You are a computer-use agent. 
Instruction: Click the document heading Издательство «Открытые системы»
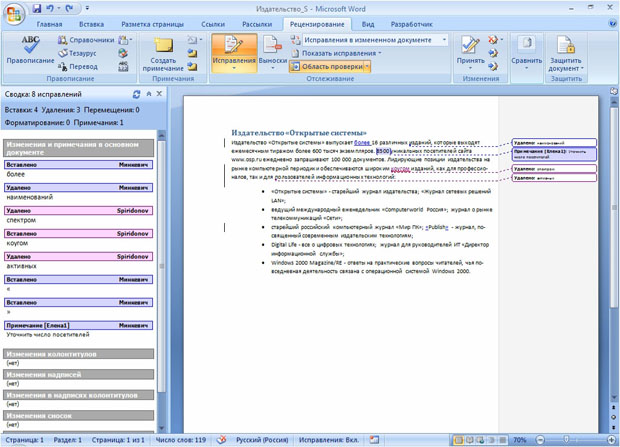click(x=299, y=133)
